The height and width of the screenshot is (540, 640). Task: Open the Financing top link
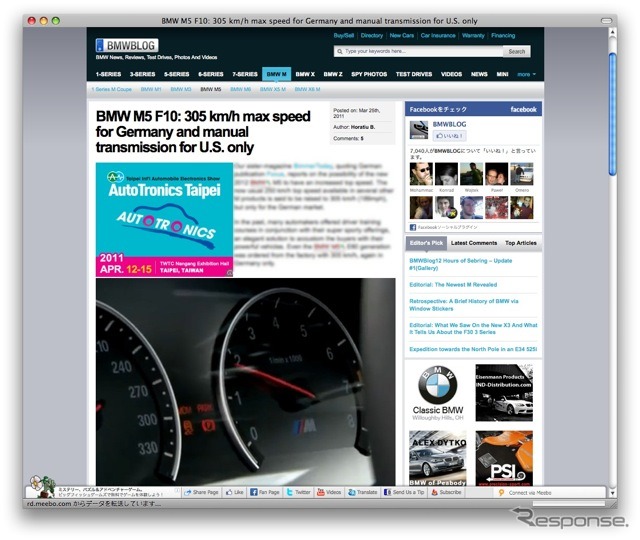pos(503,36)
